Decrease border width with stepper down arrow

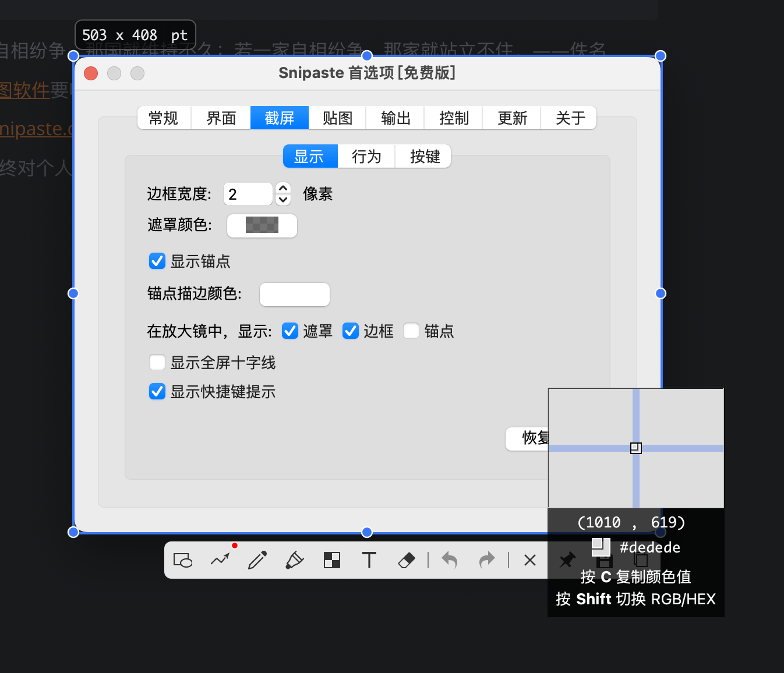pyautogui.click(x=283, y=200)
